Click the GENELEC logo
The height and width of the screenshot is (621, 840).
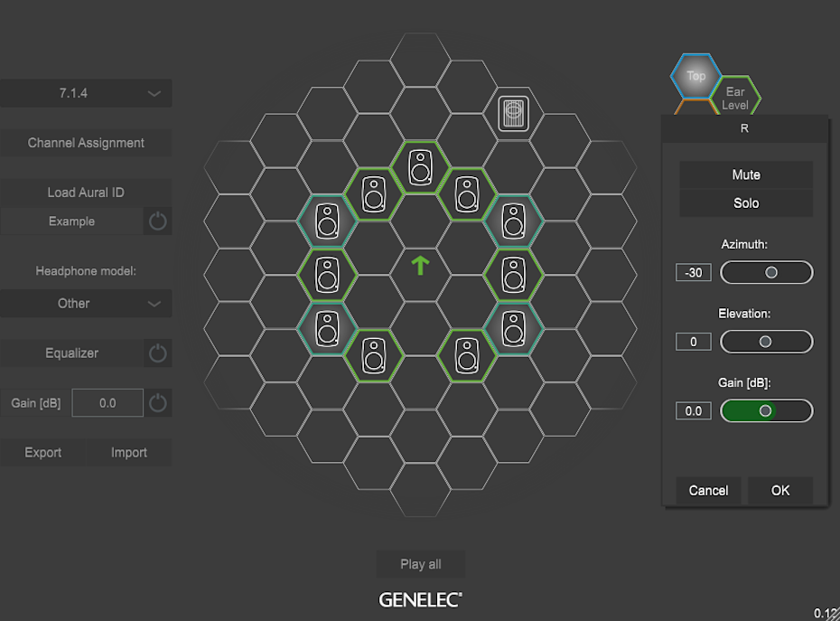tap(421, 599)
